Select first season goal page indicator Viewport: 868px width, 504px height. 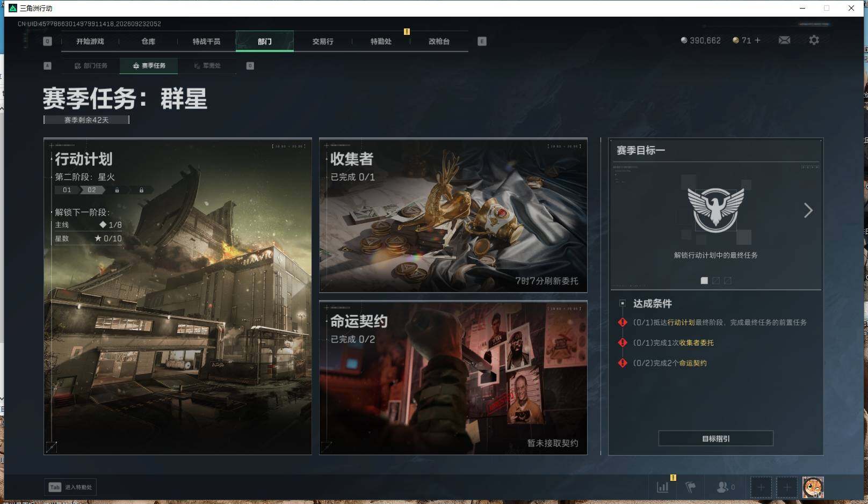(x=704, y=281)
